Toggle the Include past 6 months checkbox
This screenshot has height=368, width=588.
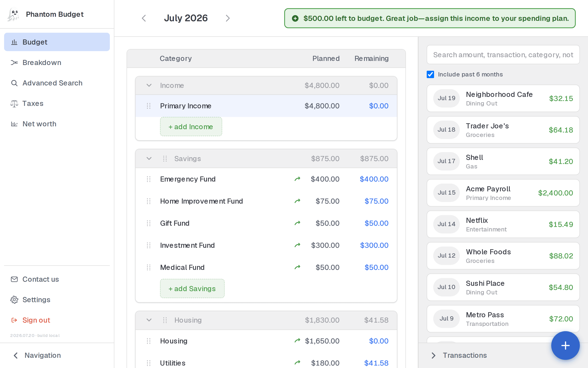[430, 74]
